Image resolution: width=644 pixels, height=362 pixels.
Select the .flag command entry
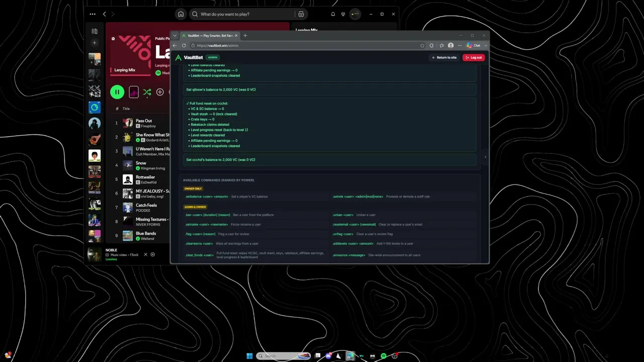tap(256, 234)
